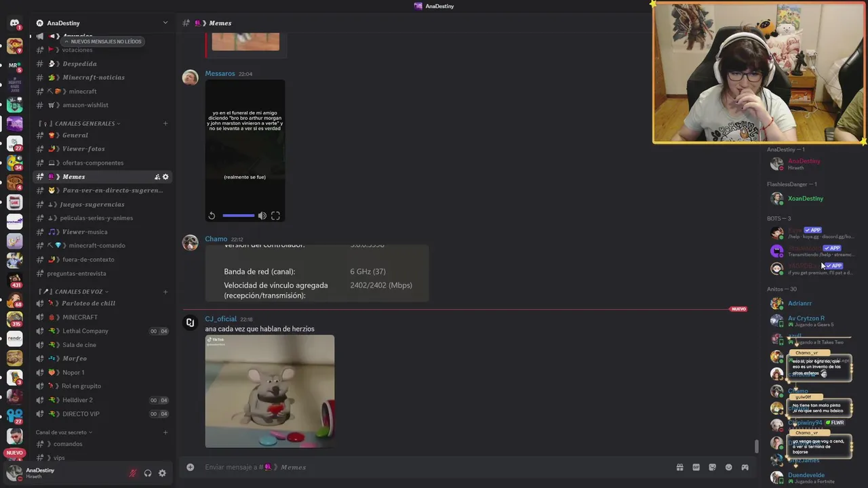This screenshot has height=488, width=868.
Task: Open Chamo username in chat
Action: (x=216, y=239)
